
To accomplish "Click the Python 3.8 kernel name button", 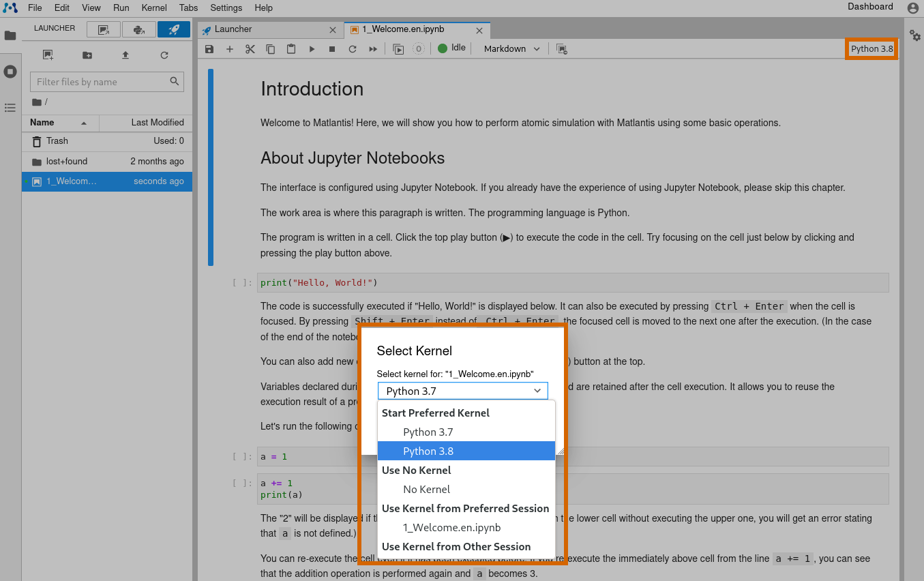I will (x=871, y=49).
